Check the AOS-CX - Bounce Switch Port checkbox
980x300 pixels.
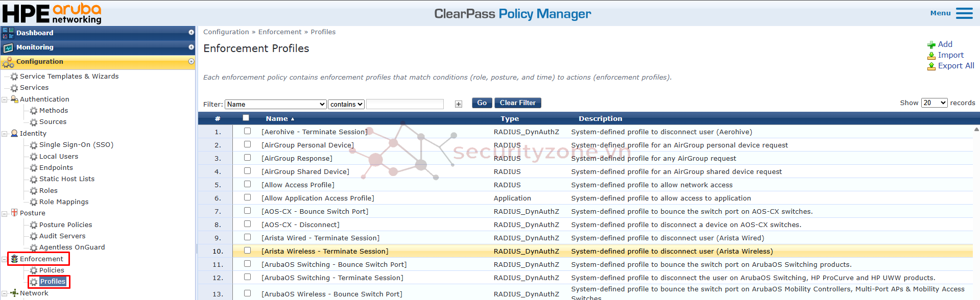247,211
